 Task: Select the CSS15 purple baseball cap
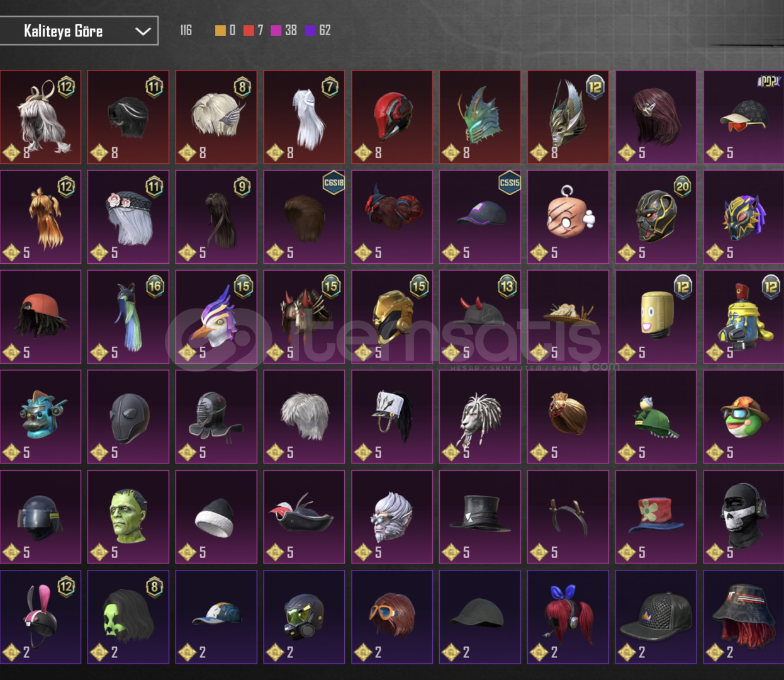pos(480,217)
